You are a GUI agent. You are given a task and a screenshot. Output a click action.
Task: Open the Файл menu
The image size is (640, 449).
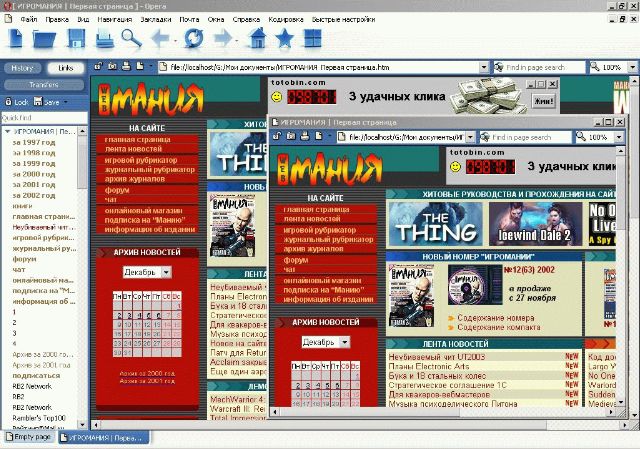(29, 19)
